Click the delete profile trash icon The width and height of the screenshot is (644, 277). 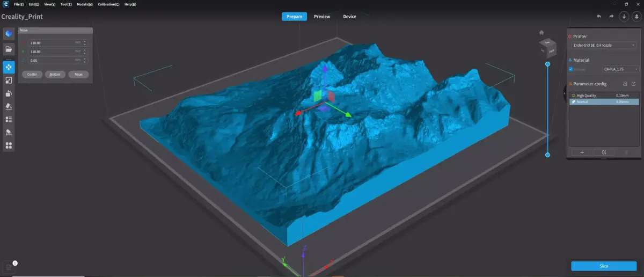tap(626, 152)
